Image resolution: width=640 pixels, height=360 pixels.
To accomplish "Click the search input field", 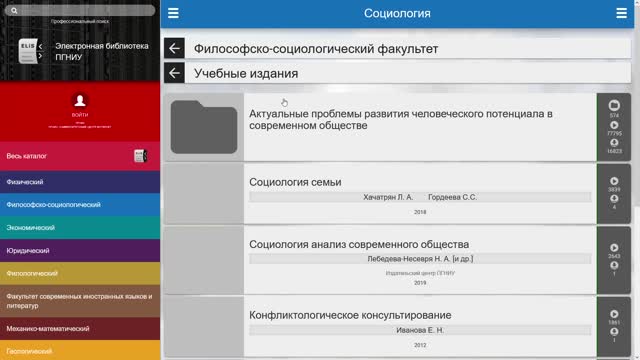I will tap(80, 11).
